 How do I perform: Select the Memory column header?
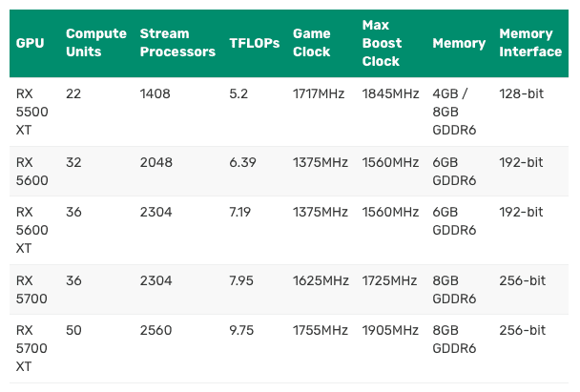click(x=459, y=43)
